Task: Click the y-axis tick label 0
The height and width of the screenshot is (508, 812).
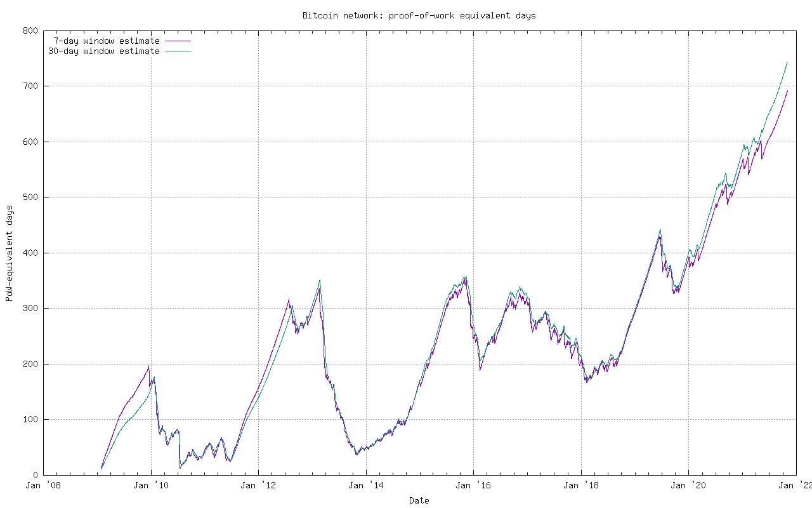Action: click(36, 475)
